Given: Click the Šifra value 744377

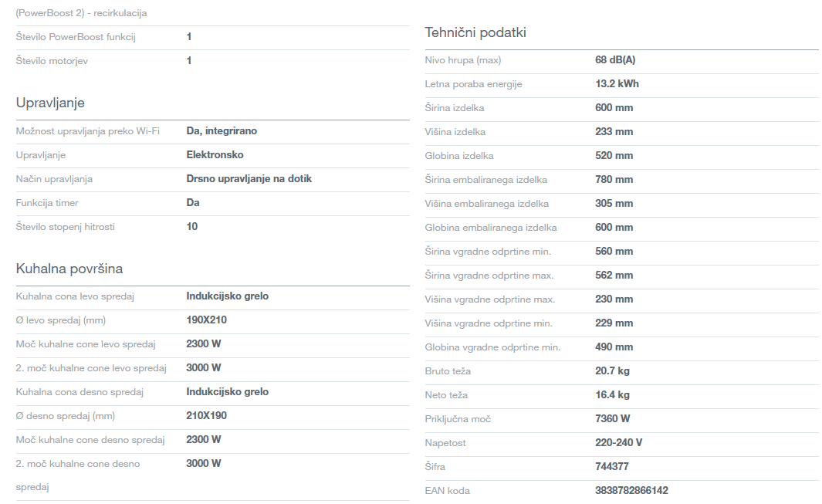Looking at the screenshot, I should click(613, 466).
